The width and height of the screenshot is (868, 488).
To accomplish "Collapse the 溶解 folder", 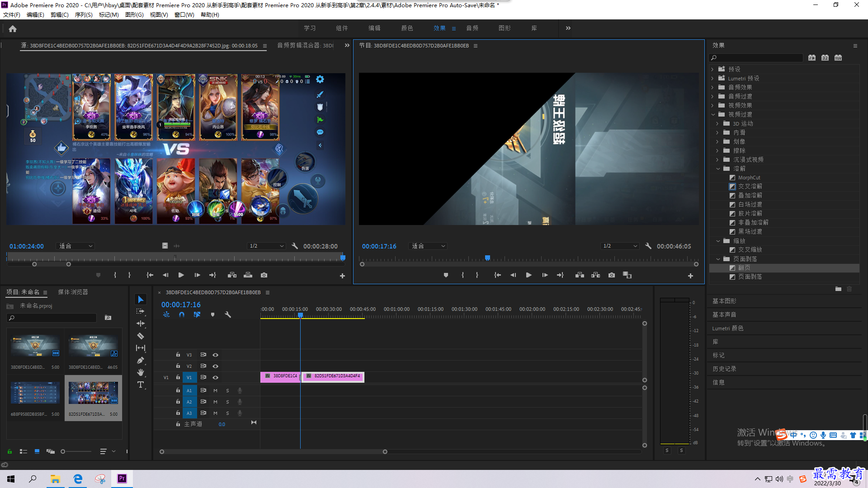I will click(717, 169).
